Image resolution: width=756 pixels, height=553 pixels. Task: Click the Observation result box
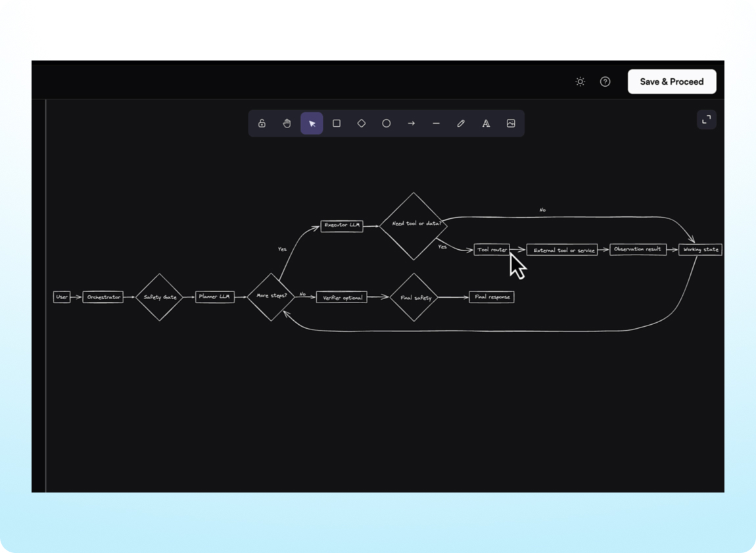pos(638,249)
